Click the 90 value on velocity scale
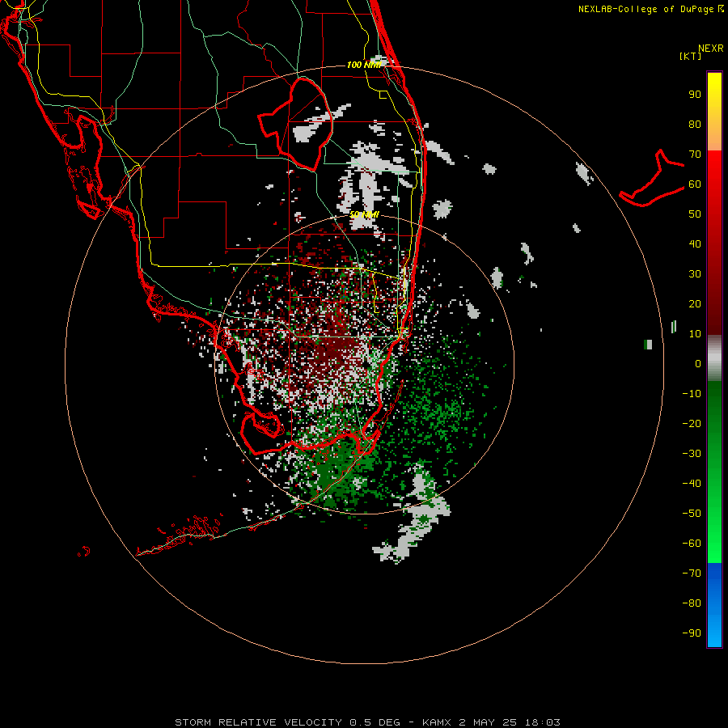The width and height of the screenshot is (728, 728). (x=695, y=95)
